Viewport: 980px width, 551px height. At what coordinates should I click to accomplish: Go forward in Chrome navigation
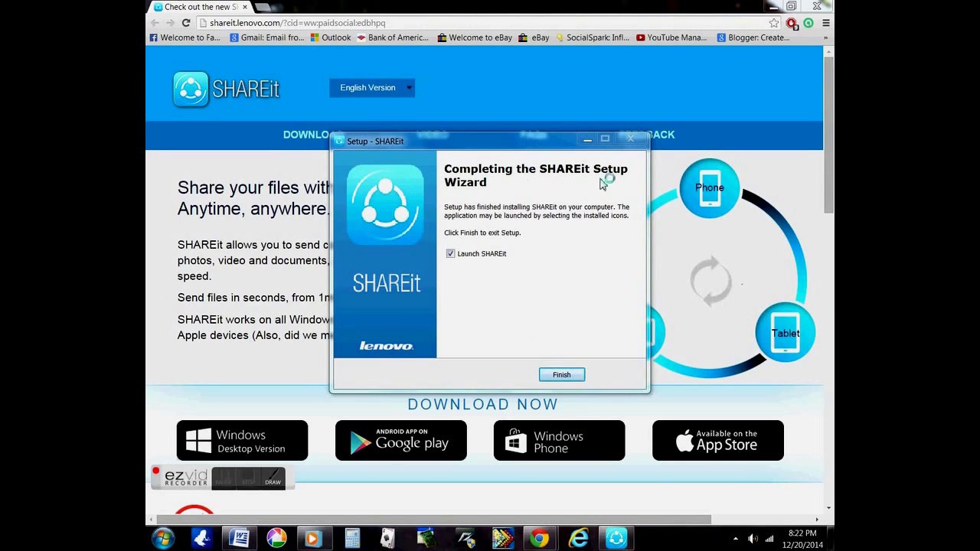(x=170, y=23)
